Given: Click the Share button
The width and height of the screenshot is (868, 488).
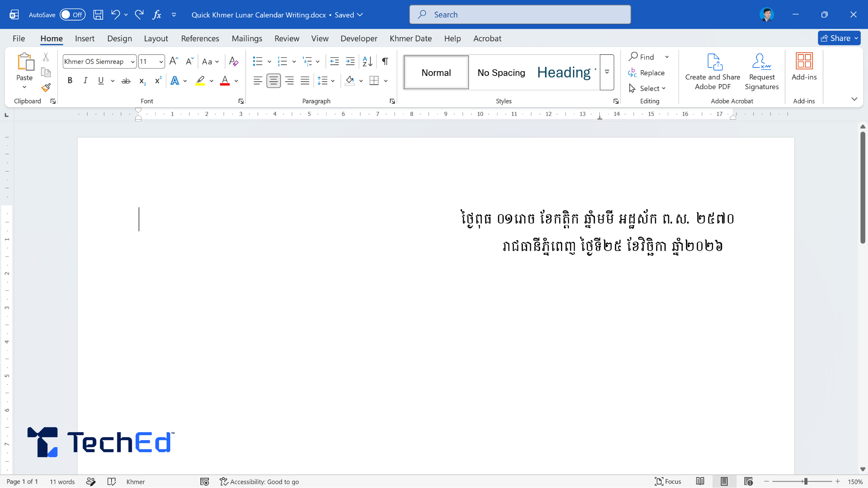Looking at the screenshot, I should [x=836, y=38].
